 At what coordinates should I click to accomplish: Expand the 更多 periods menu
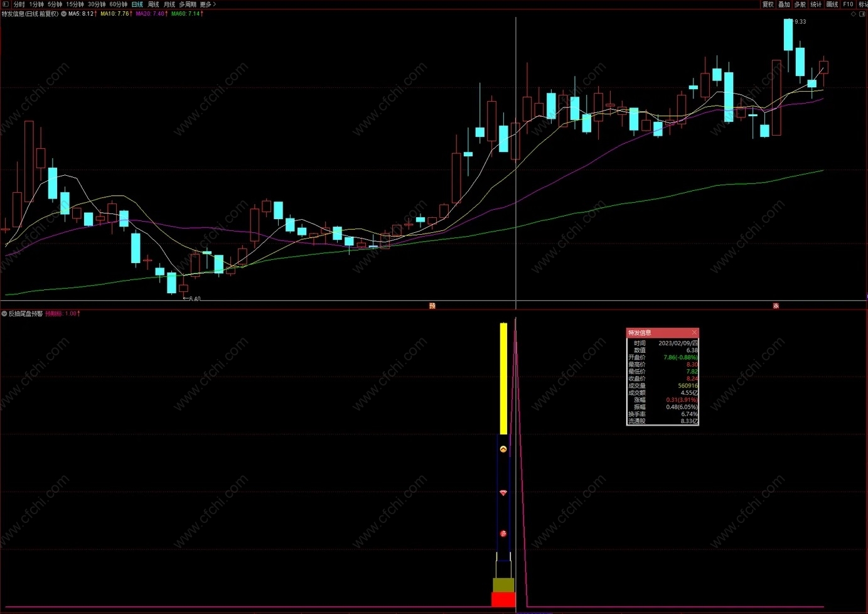pyautogui.click(x=208, y=4)
